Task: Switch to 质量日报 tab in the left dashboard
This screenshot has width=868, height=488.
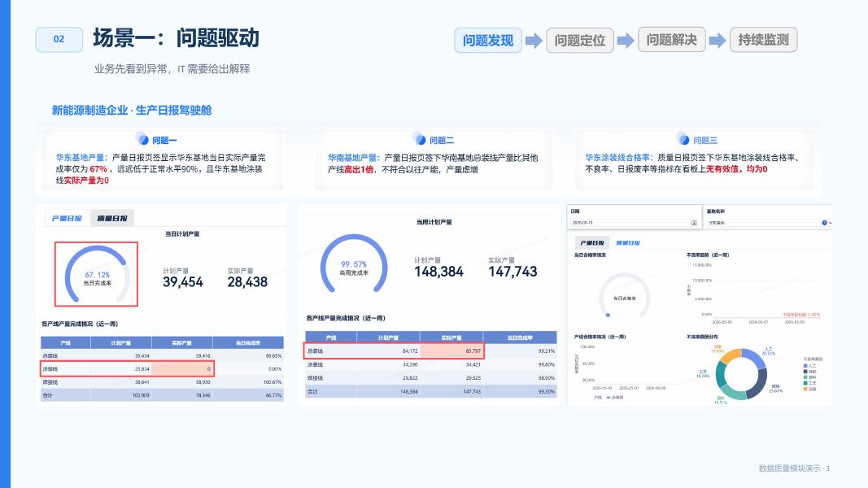Action: [x=111, y=219]
